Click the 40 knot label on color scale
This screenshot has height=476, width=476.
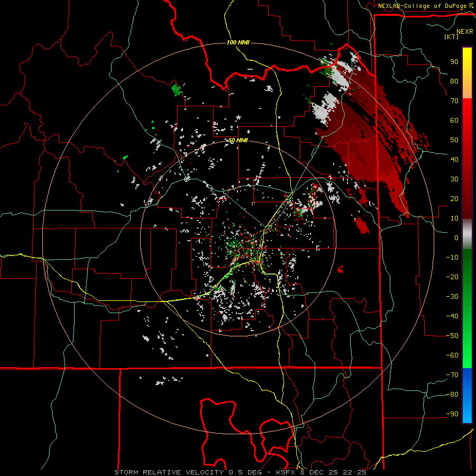(x=454, y=159)
